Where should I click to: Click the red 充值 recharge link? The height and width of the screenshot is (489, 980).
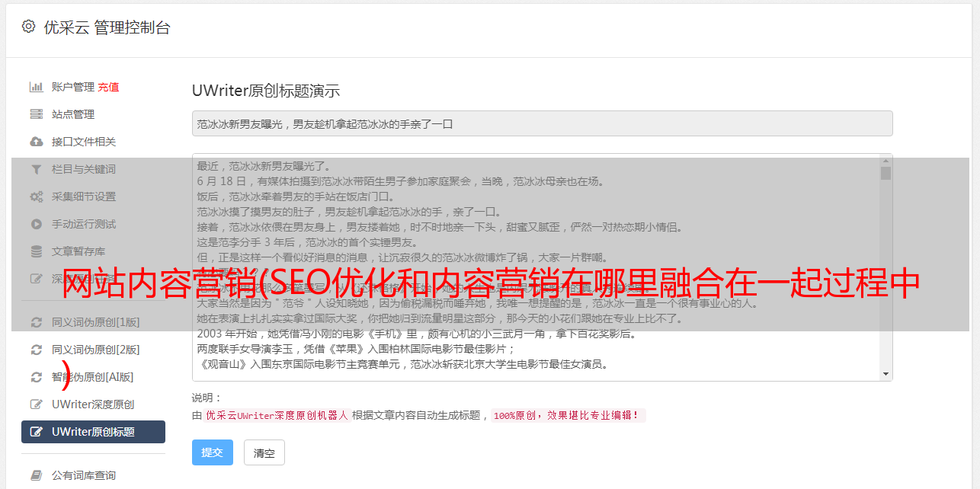(x=108, y=87)
